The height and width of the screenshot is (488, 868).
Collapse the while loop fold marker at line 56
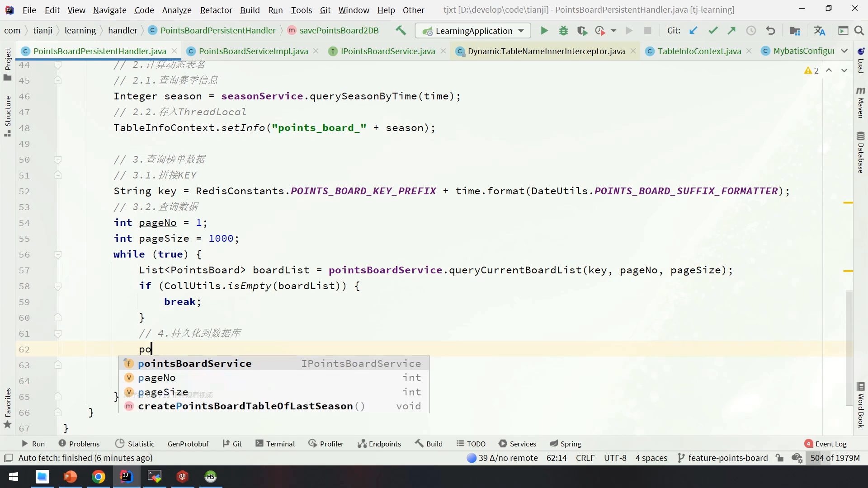coord(58,254)
